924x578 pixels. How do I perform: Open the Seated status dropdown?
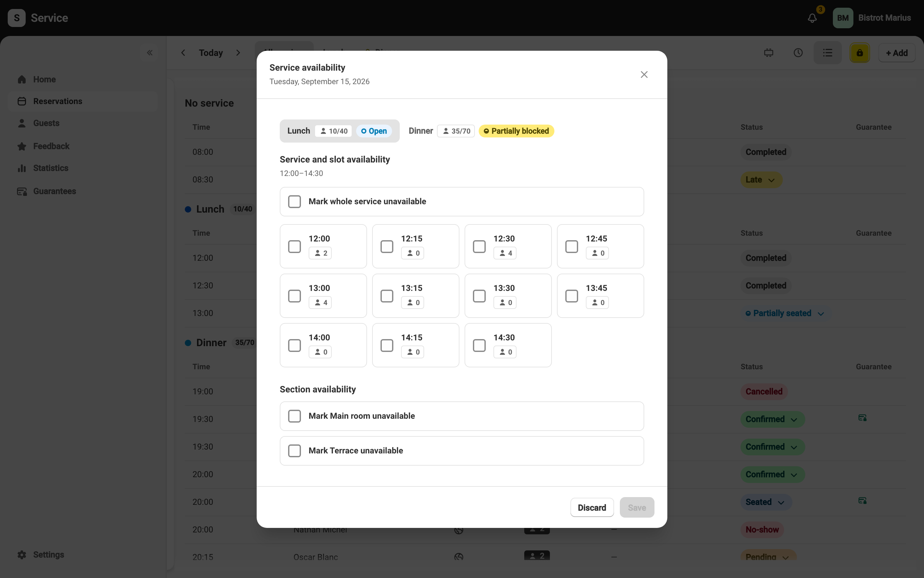766,502
